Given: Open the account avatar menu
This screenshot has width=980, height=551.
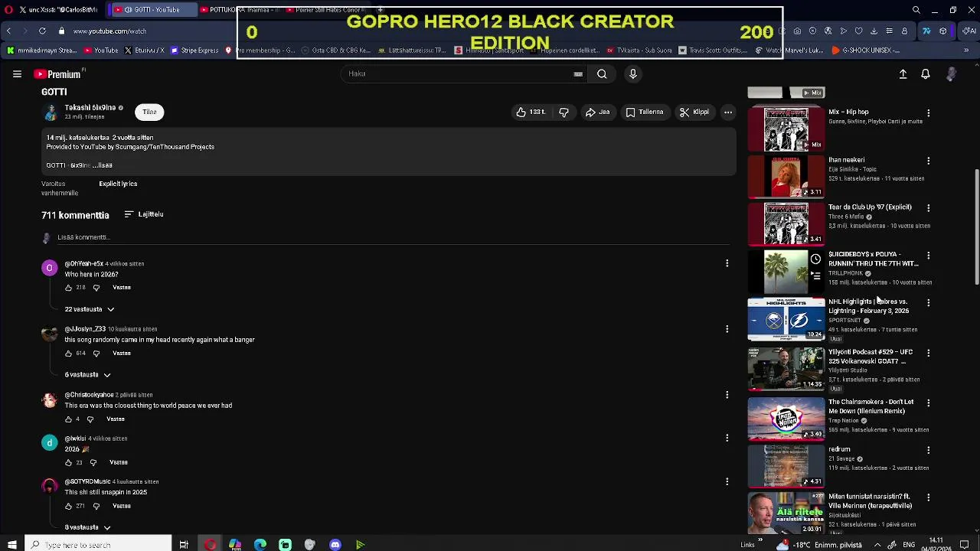Looking at the screenshot, I should click(x=951, y=74).
